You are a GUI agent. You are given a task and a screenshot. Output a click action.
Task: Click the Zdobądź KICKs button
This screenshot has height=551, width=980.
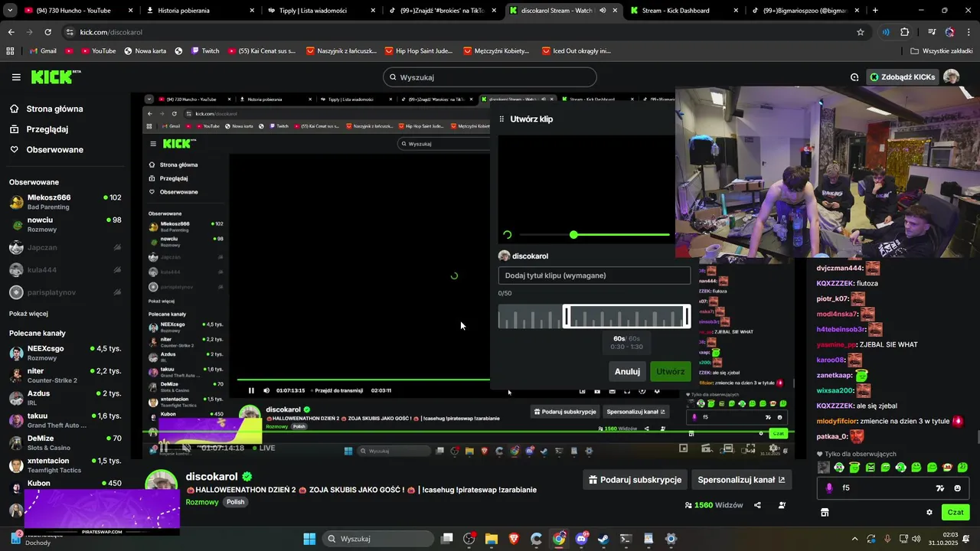point(902,77)
